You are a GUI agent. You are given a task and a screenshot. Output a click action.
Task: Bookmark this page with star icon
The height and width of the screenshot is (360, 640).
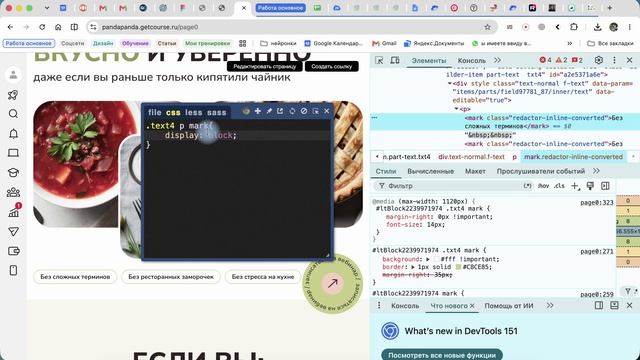pos(487,27)
